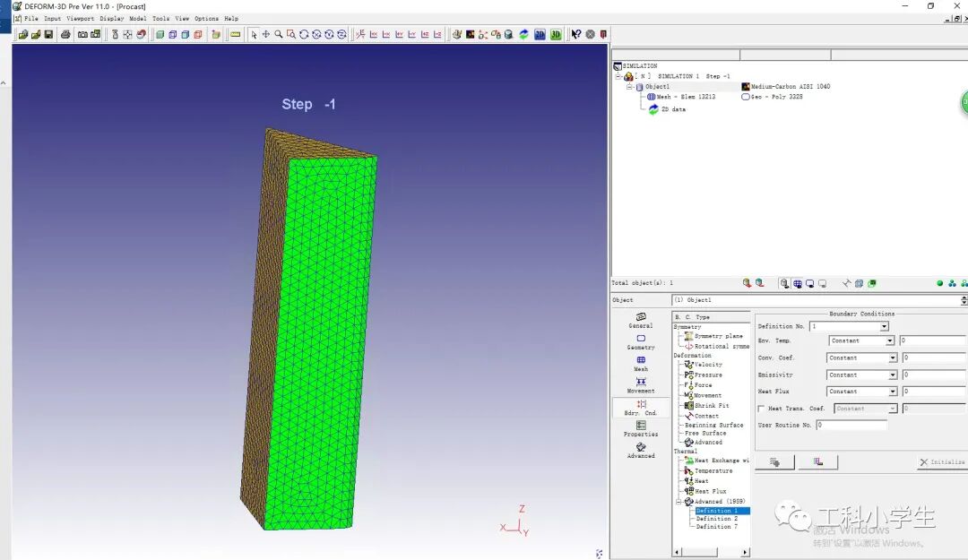Click the User Routine No. field
Image resolution: width=968 pixels, height=560 pixels.
(851, 426)
